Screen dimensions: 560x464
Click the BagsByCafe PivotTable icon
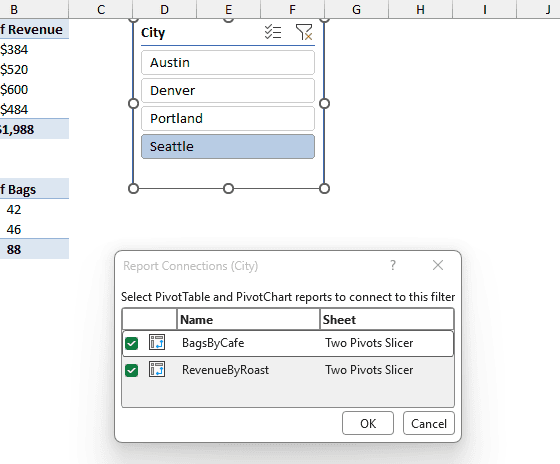pyautogui.click(x=157, y=342)
